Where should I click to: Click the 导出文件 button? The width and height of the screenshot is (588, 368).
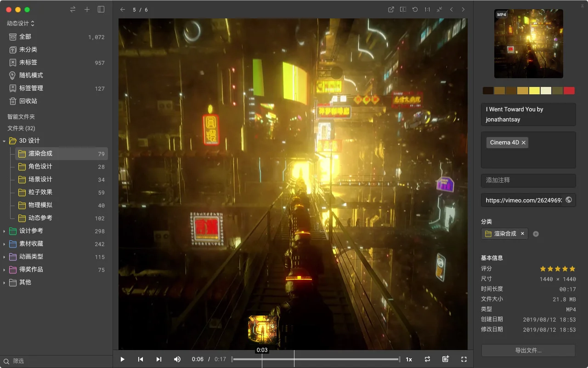[528, 351]
